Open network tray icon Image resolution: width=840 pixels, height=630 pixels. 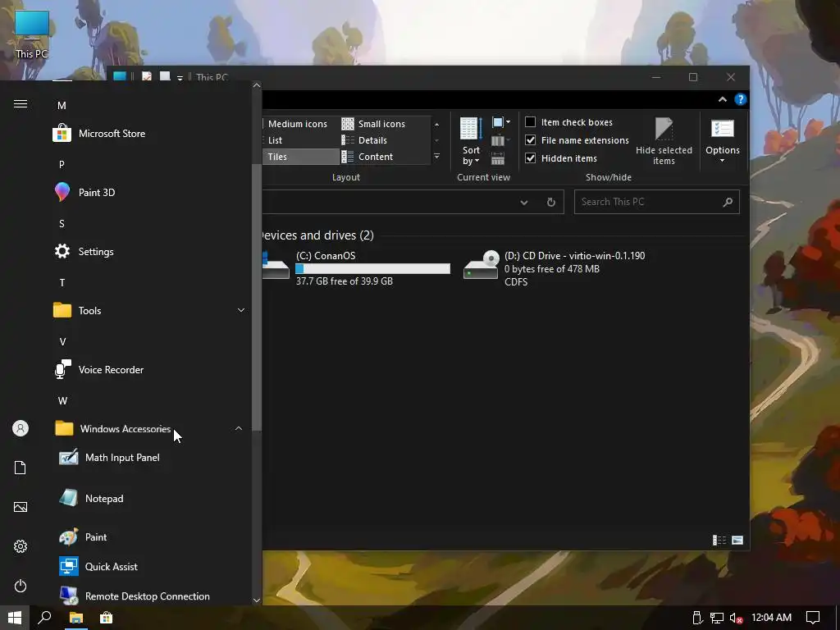point(717,619)
